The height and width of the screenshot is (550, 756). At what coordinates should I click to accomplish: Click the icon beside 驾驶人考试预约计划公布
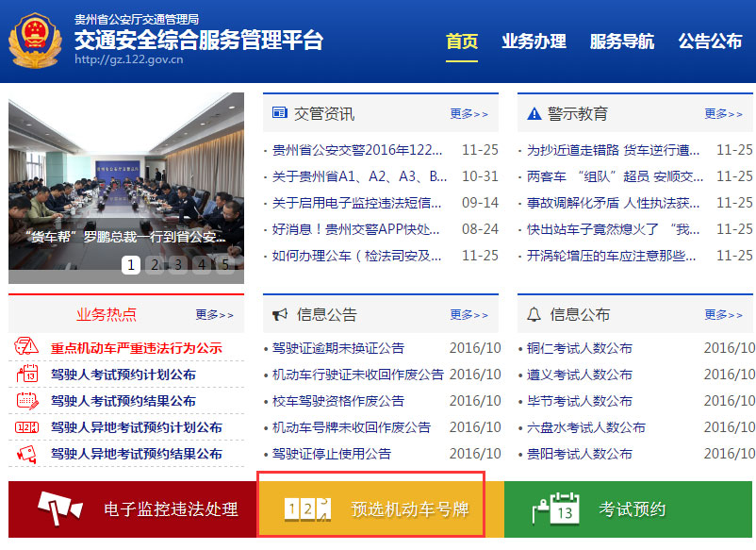pos(26,375)
